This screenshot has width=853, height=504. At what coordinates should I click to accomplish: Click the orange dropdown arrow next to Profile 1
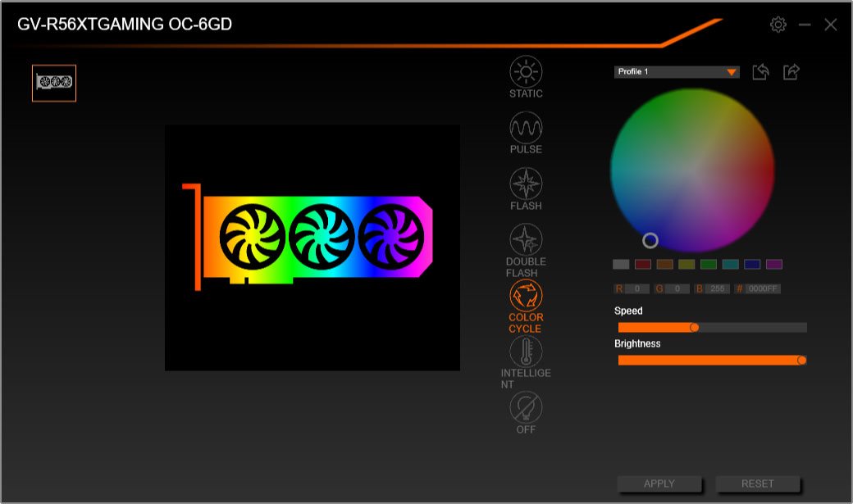tap(730, 71)
